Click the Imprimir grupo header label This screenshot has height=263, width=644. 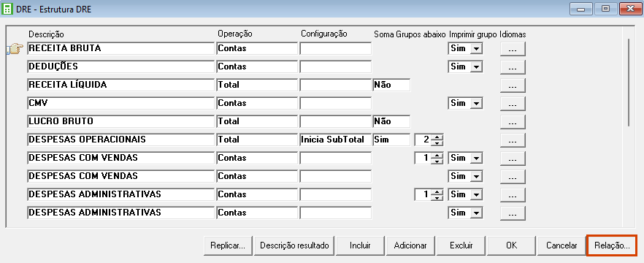pyautogui.click(x=472, y=34)
